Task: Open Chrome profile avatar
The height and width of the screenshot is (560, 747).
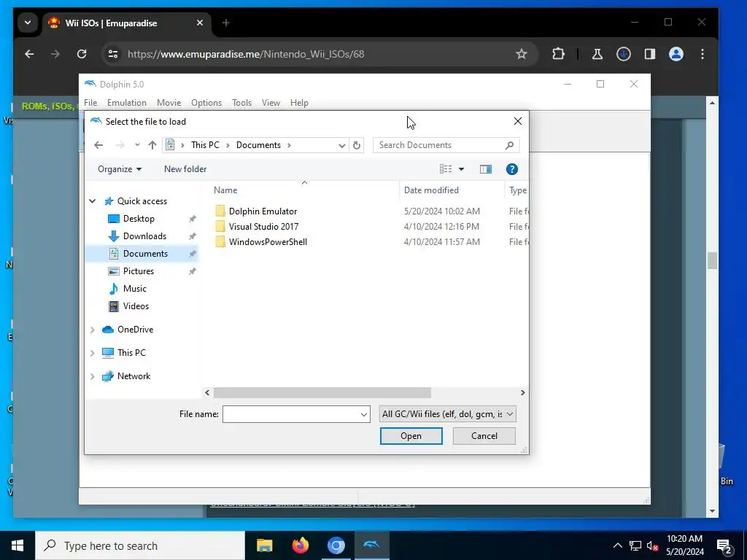Action: pyautogui.click(x=676, y=54)
